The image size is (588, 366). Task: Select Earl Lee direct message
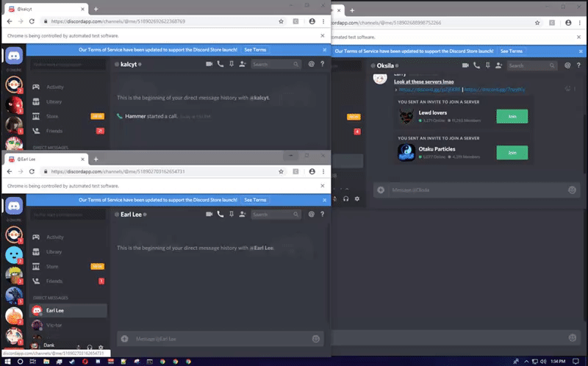pyautogui.click(x=68, y=310)
